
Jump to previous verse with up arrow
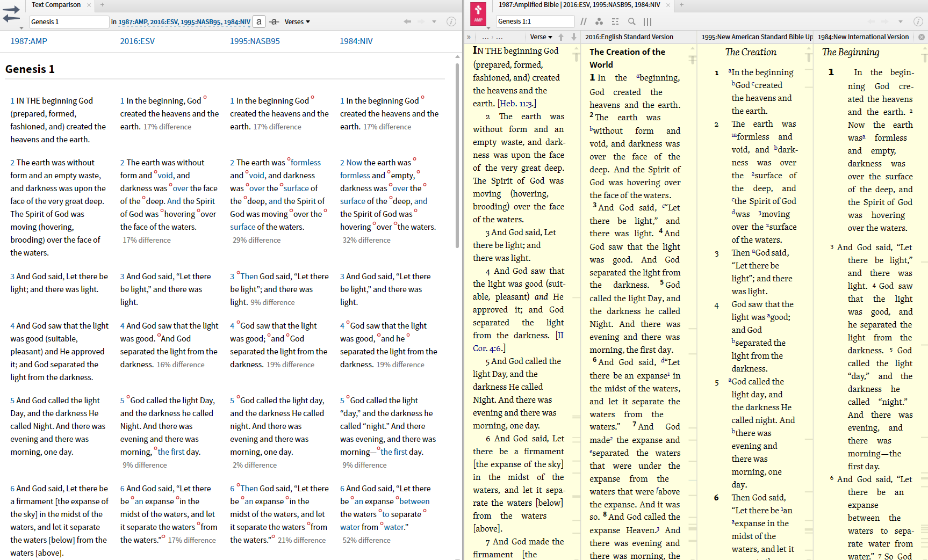(561, 37)
